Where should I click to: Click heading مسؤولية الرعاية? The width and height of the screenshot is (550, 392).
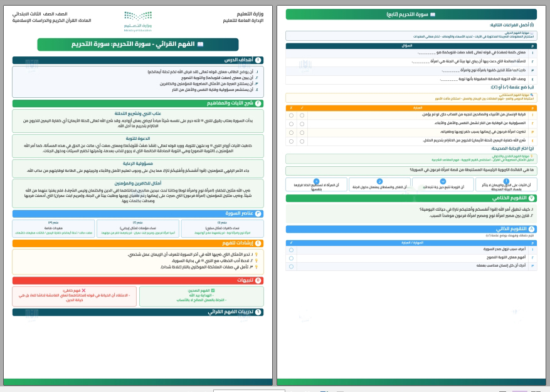[x=138, y=164]
